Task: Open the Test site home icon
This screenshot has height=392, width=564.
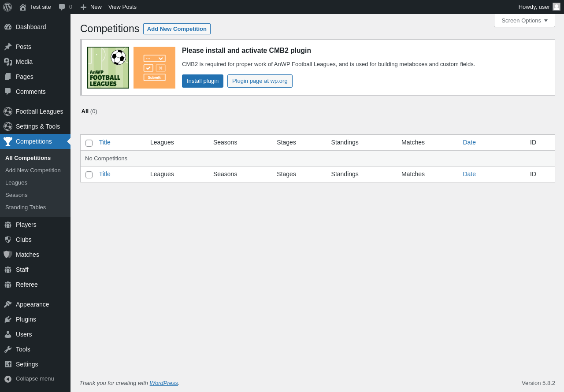Action: point(23,7)
